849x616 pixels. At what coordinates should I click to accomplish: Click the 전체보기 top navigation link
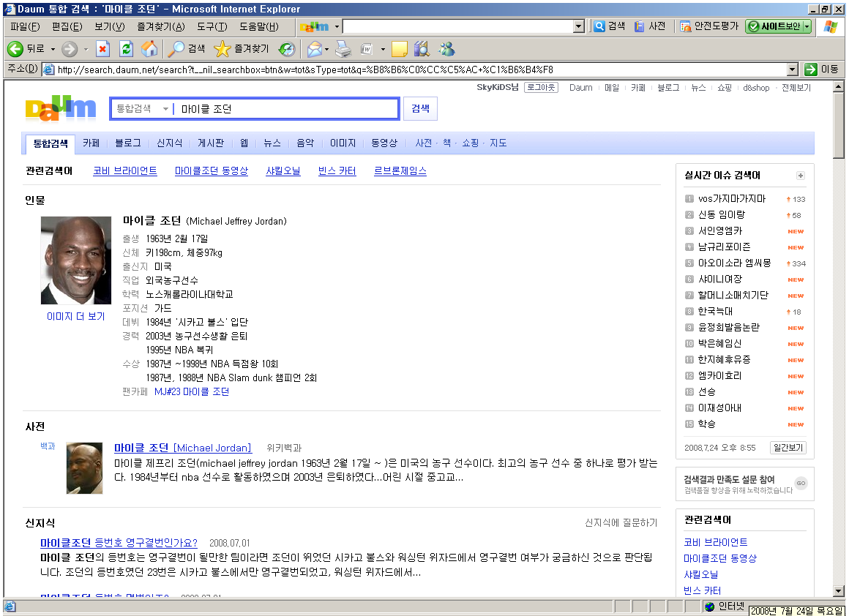pos(796,88)
